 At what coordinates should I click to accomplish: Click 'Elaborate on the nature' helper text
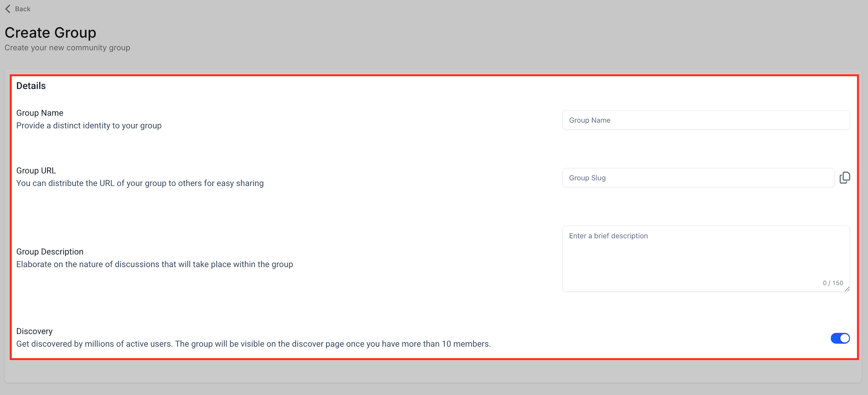click(x=154, y=264)
